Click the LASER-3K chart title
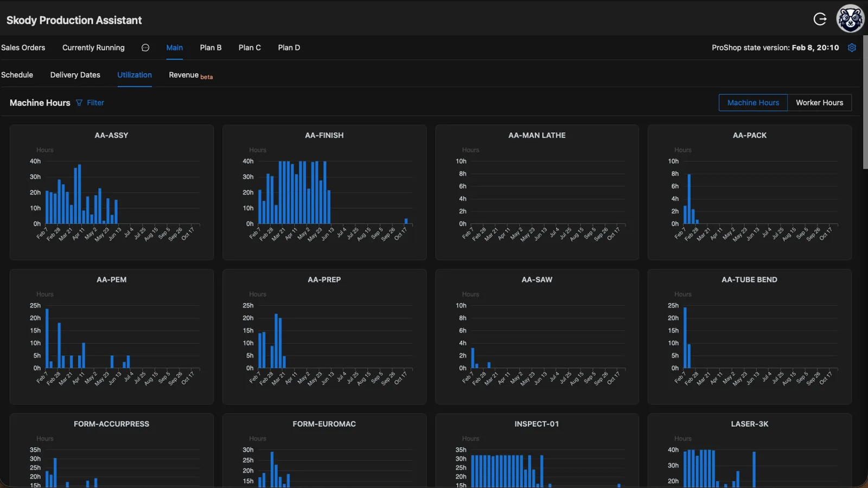 (x=749, y=423)
